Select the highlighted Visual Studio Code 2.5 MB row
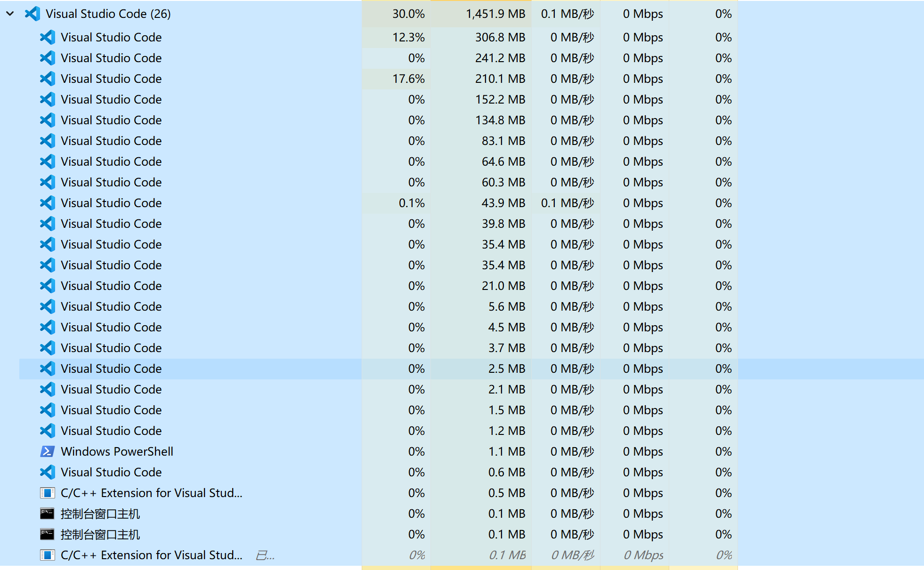 point(111,369)
